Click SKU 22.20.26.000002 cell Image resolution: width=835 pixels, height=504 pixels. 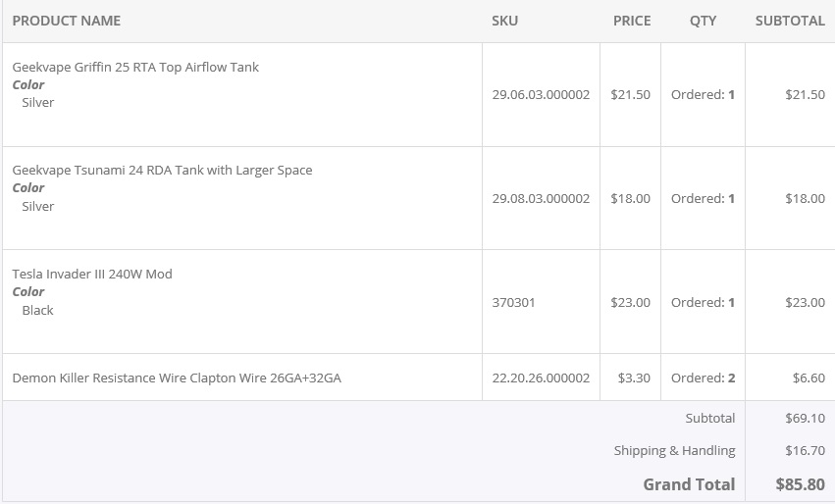pyautogui.click(x=541, y=378)
